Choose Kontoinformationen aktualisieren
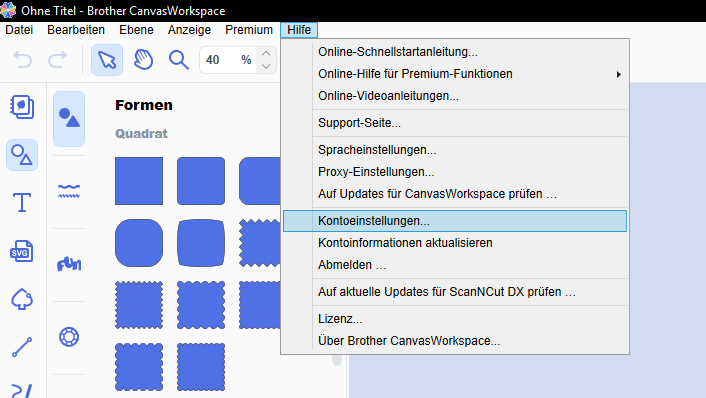This screenshot has width=706, height=398. click(455, 243)
